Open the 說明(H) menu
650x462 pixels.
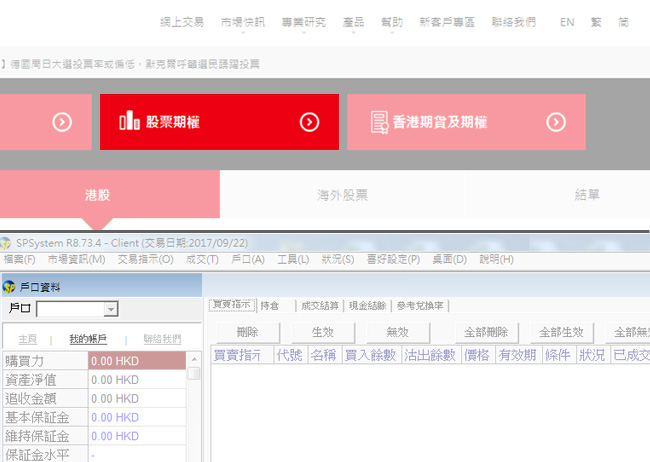pos(496,260)
